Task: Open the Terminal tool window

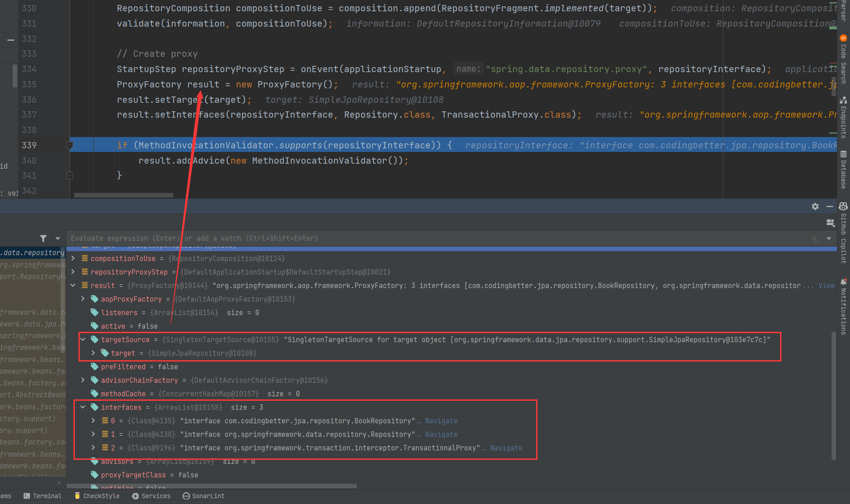Action: (x=42, y=496)
